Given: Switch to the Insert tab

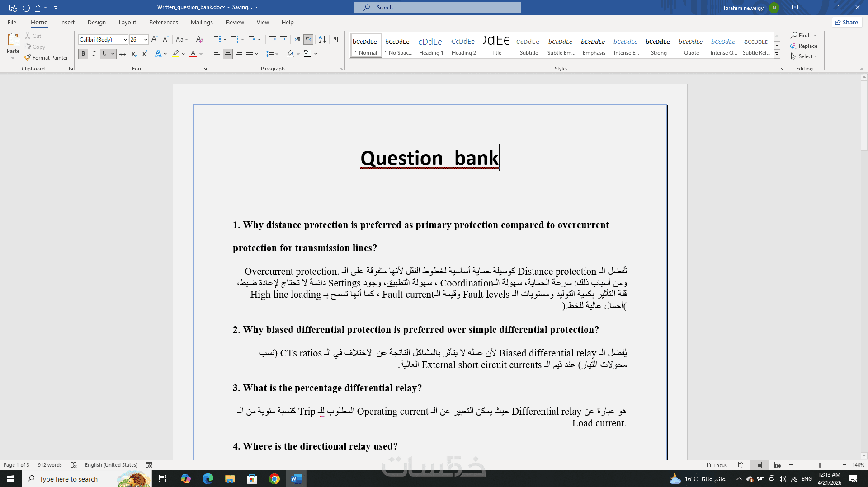Looking at the screenshot, I should click(x=67, y=22).
